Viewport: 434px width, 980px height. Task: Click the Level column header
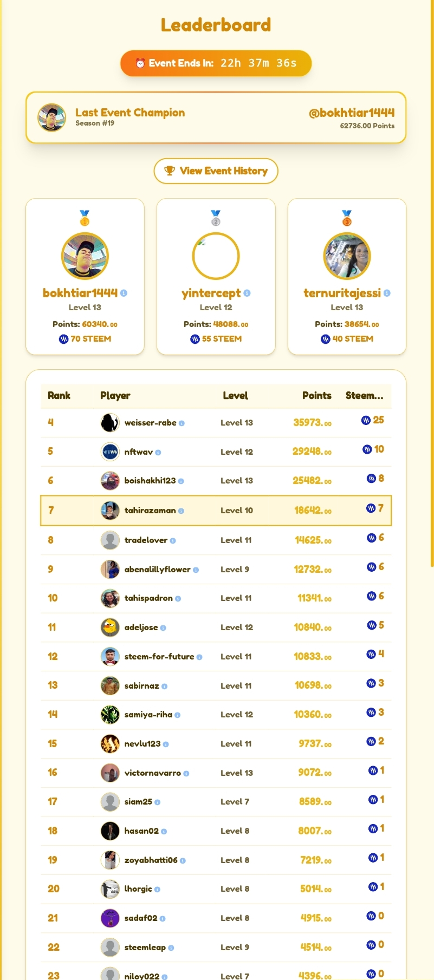[x=235, y=396]
